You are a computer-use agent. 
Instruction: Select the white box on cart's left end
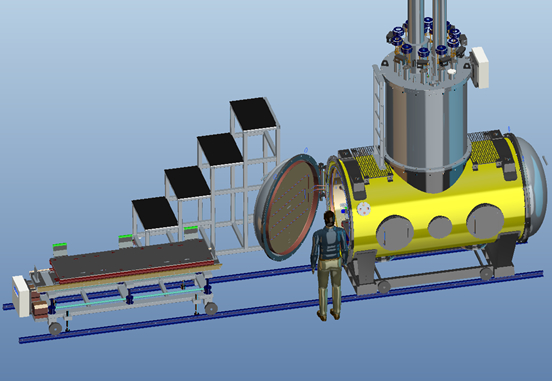pos(21,296)
